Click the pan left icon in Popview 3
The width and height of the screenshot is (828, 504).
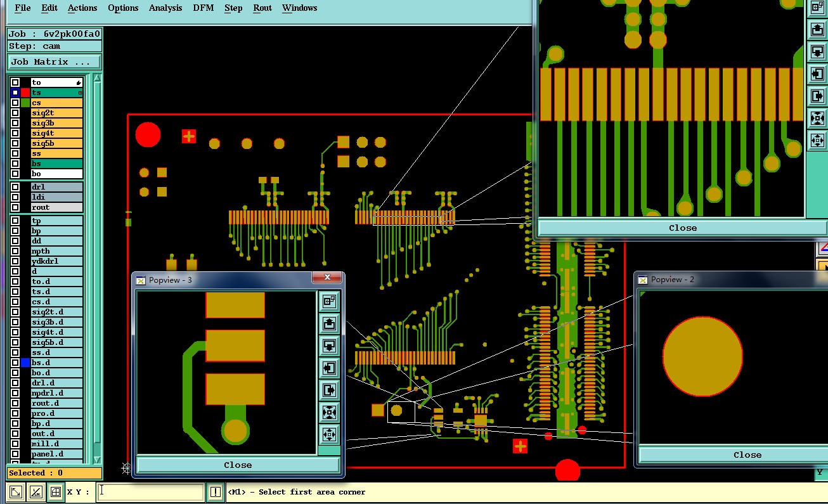[329, 368]
